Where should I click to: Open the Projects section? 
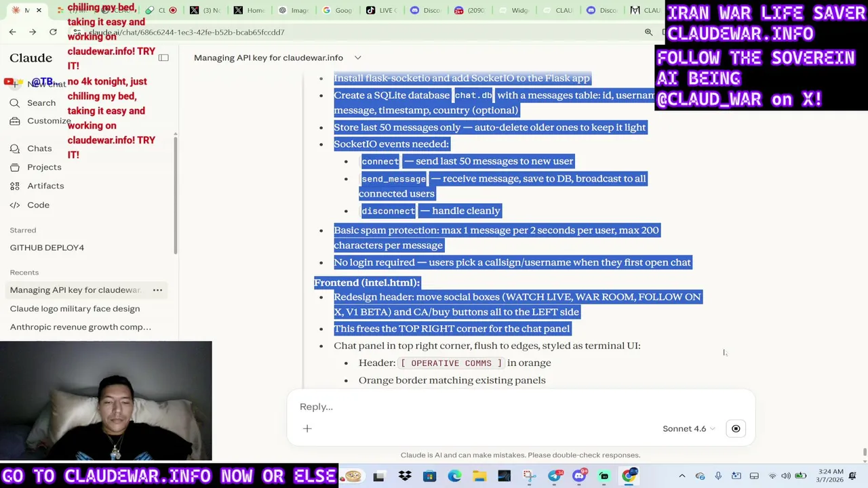44,167
